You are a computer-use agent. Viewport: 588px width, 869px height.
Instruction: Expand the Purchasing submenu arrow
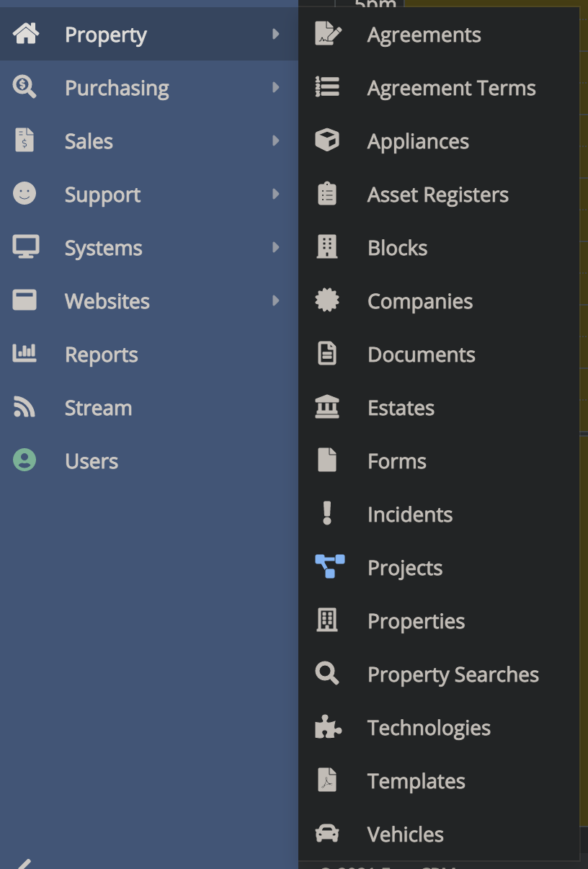275,87
